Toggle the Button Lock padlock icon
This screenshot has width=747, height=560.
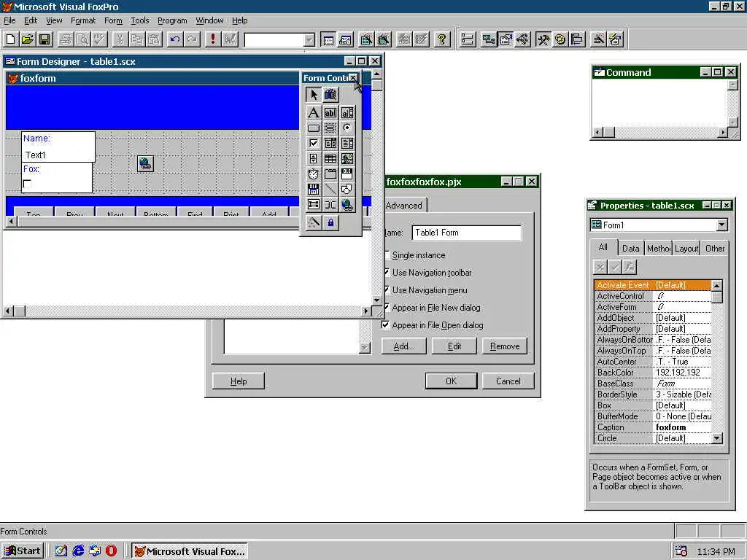[330, 222]
